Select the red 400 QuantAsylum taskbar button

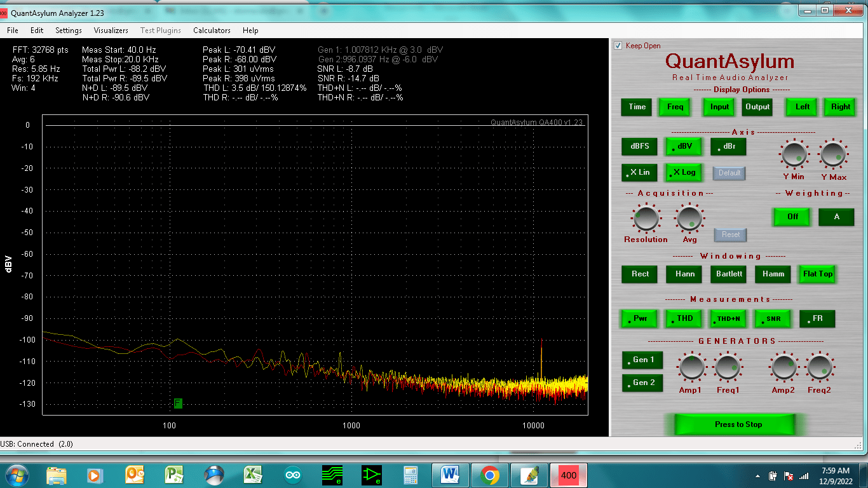point(569,475)
